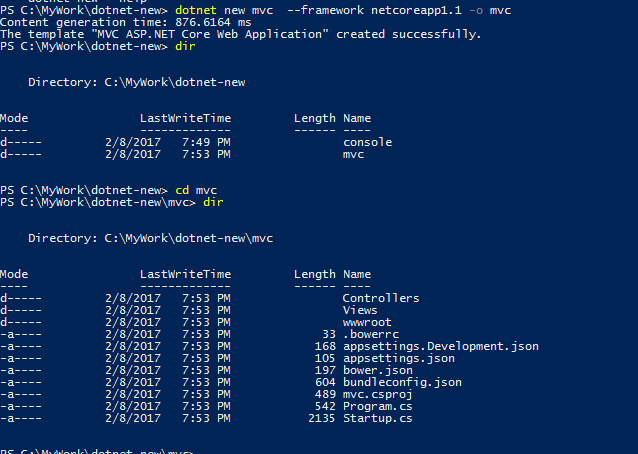Image resolution: width=638 pixels, height=454 pixels.
Task: Click the Views directory entry
Action: (360, 310)
